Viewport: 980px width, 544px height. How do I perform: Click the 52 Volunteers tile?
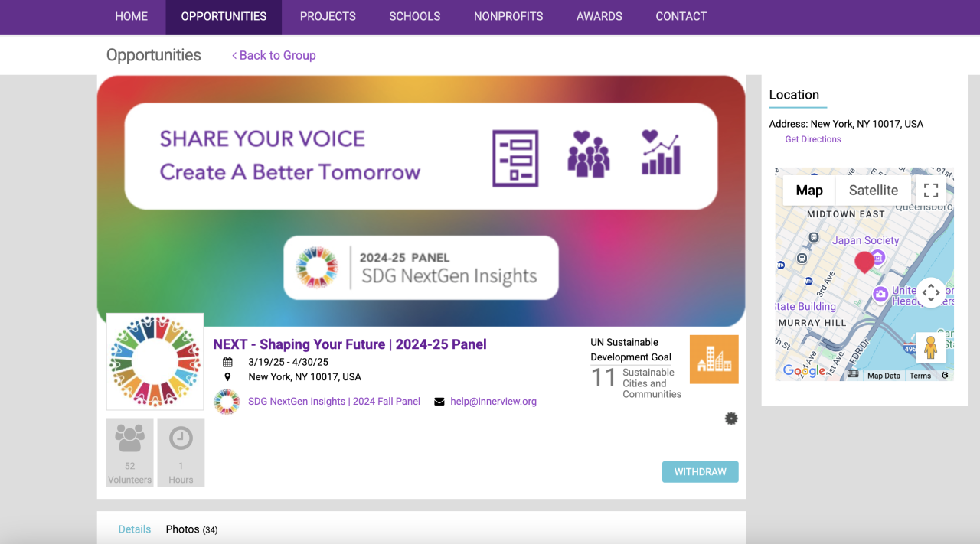(130, 452)
